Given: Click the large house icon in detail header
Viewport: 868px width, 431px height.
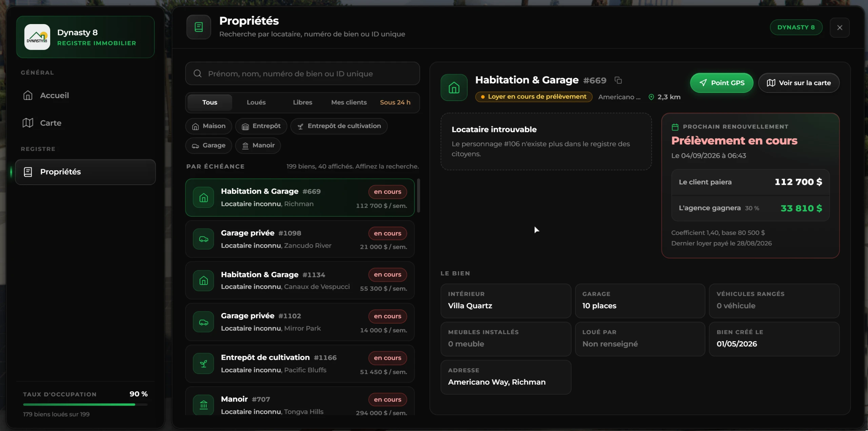Looking at the screenshot, I should pos(454,87).
